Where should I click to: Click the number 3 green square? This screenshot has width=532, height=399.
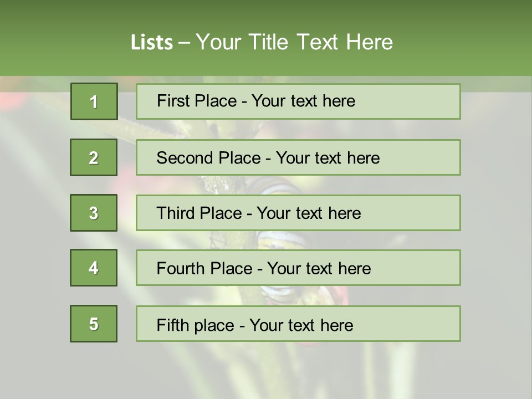[x=94, y=213]
